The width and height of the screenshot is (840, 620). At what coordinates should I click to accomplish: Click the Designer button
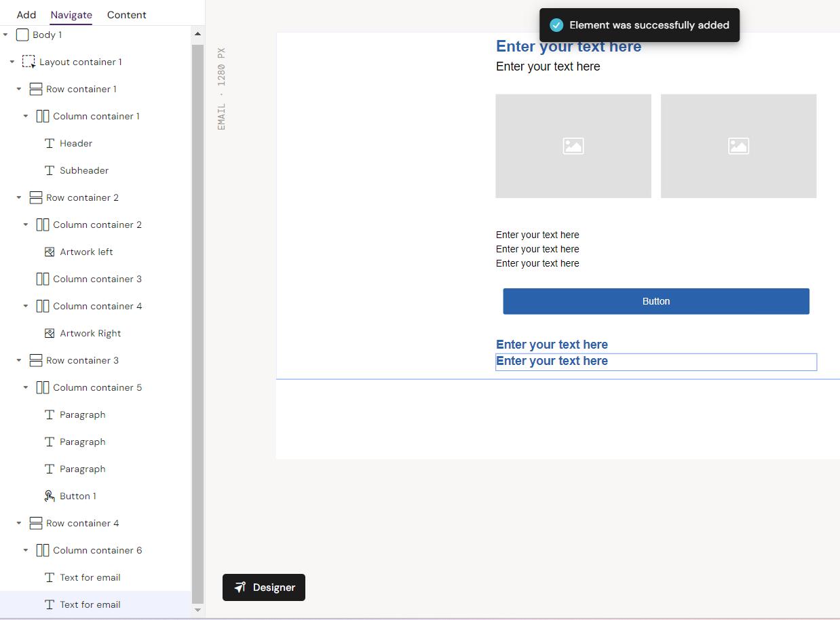[x=264, y=587]
